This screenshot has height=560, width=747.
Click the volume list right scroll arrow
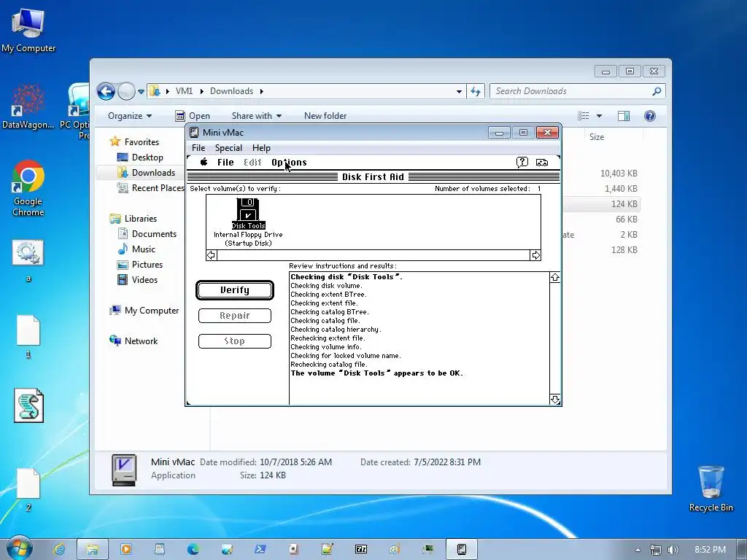point(535,255)
